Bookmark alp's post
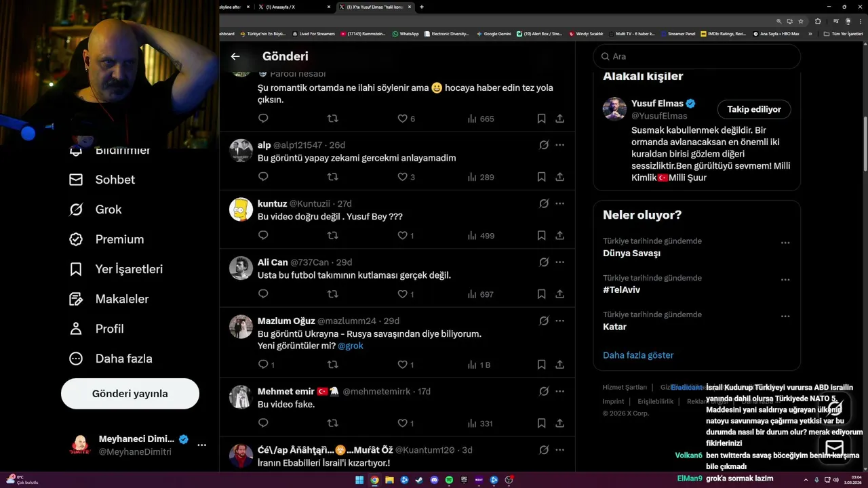The image size is (868, 488). [x=541, y=177]
